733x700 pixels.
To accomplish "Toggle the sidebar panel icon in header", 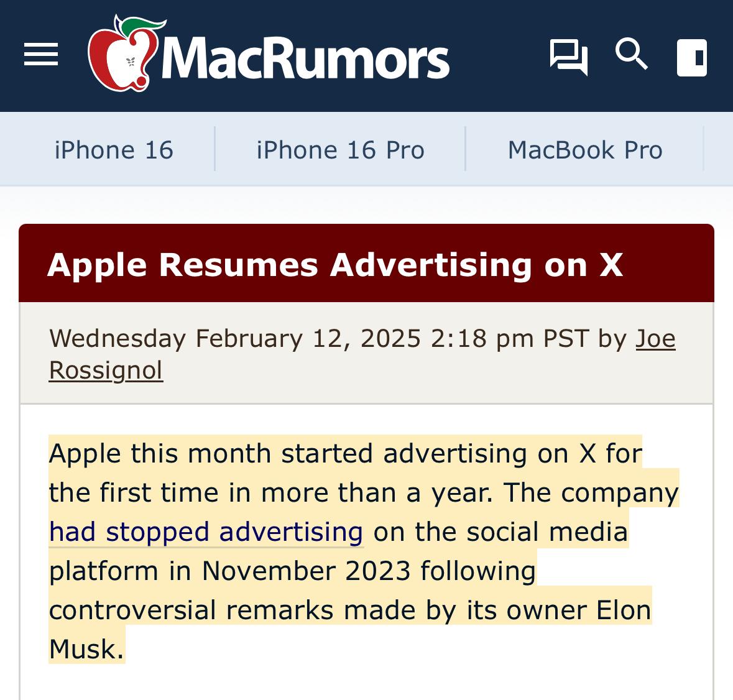I will 691,57.
